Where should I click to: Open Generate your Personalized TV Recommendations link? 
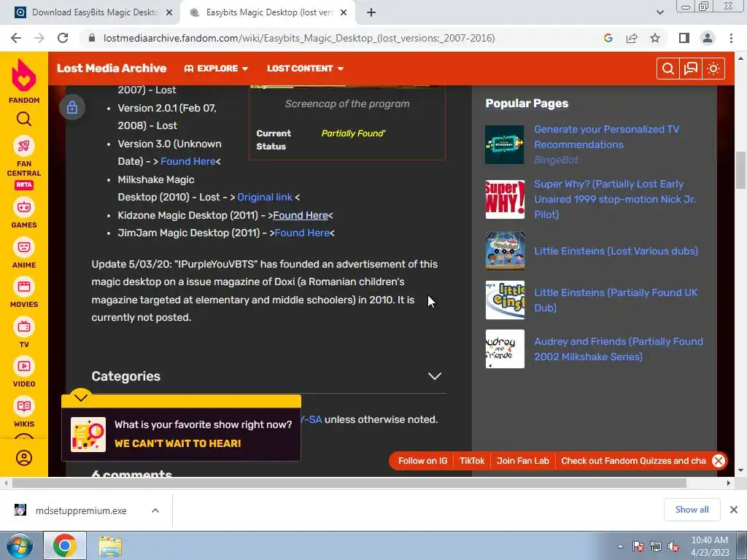[606, 136]
